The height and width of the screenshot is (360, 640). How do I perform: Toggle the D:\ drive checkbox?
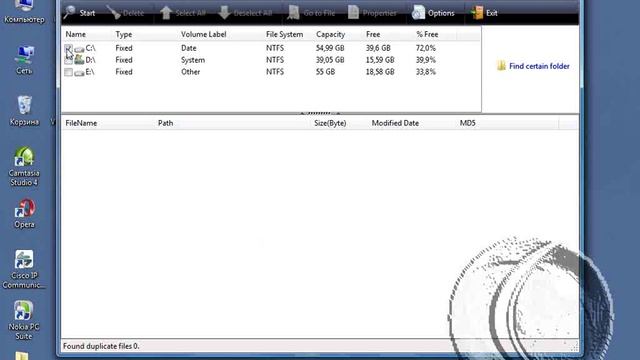[68, 60]
